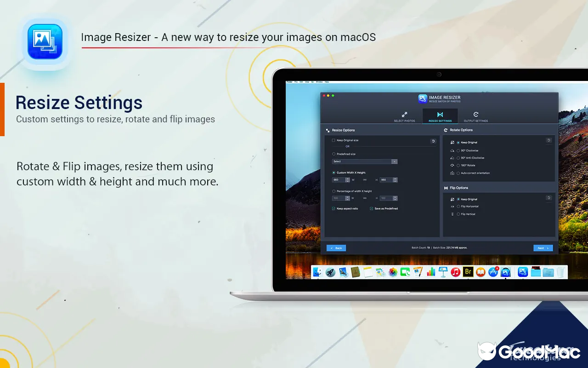Click the link icon between width and height fields
Screen dimensions: 588x368
(365, 180)
